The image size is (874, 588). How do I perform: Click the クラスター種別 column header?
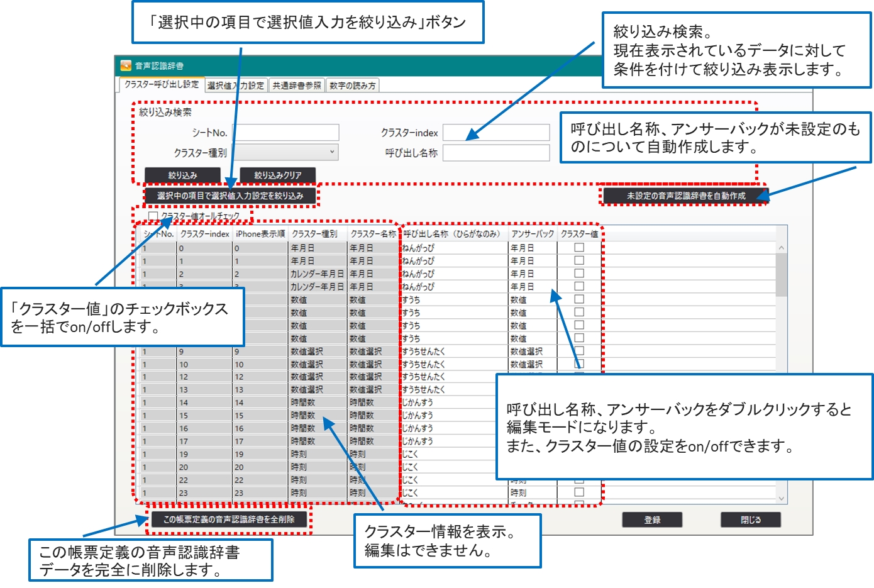318,234
